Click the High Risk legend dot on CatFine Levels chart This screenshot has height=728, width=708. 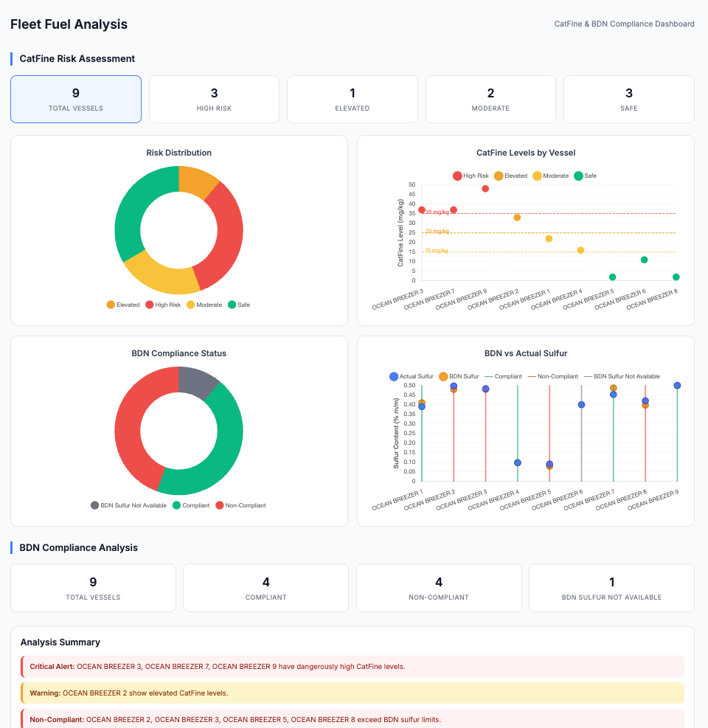(457, 176)
